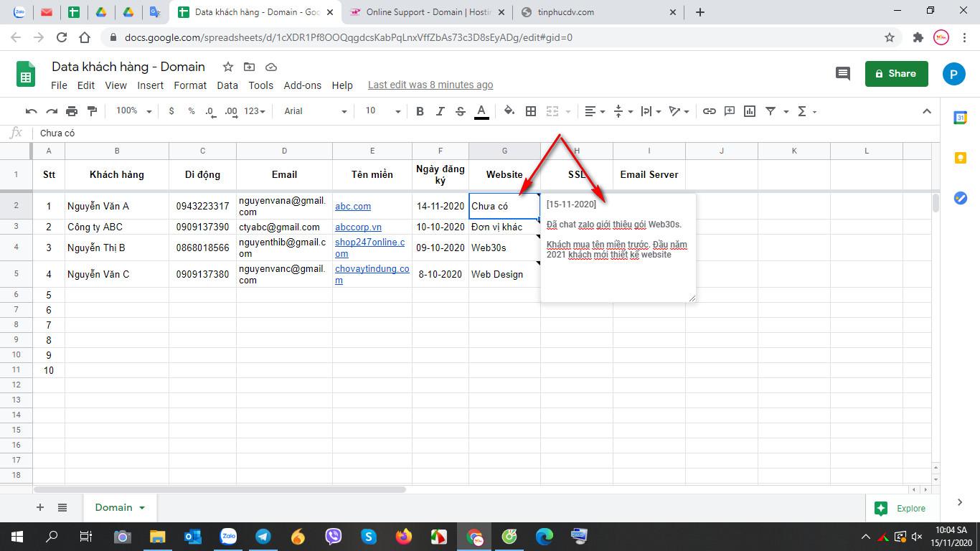Screen dimensions: 980x551
Task: Click the green Share button
Action: point(897,73)
